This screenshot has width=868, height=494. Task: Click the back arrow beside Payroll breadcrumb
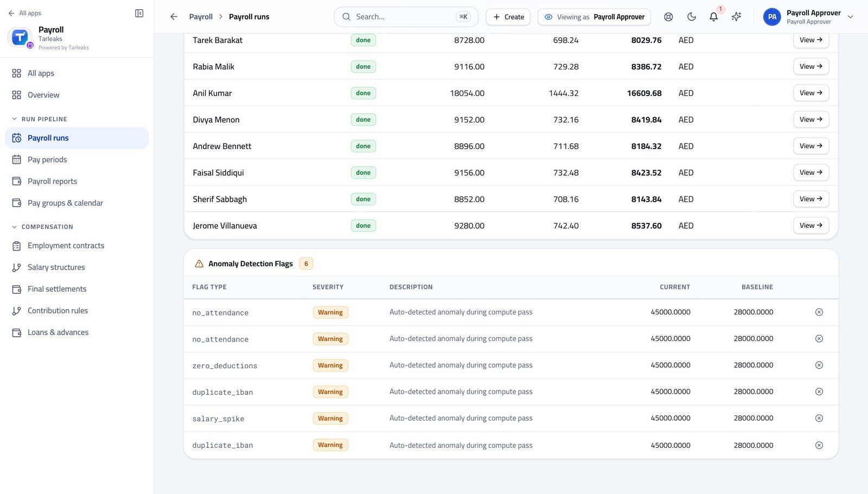point(174,17)
